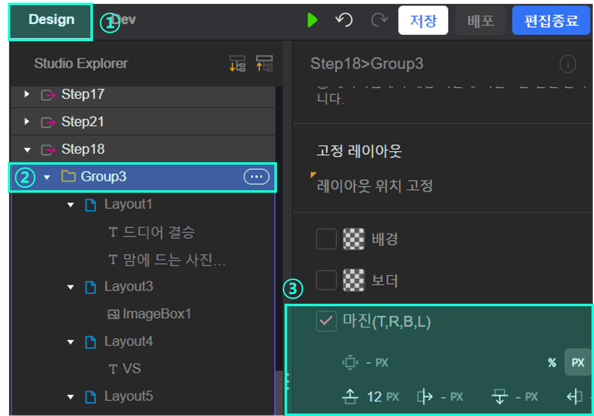Screen dimensions: 594x416
Task: Select the Group3 label
Action: pyautogui.click(x=103, y=177)
